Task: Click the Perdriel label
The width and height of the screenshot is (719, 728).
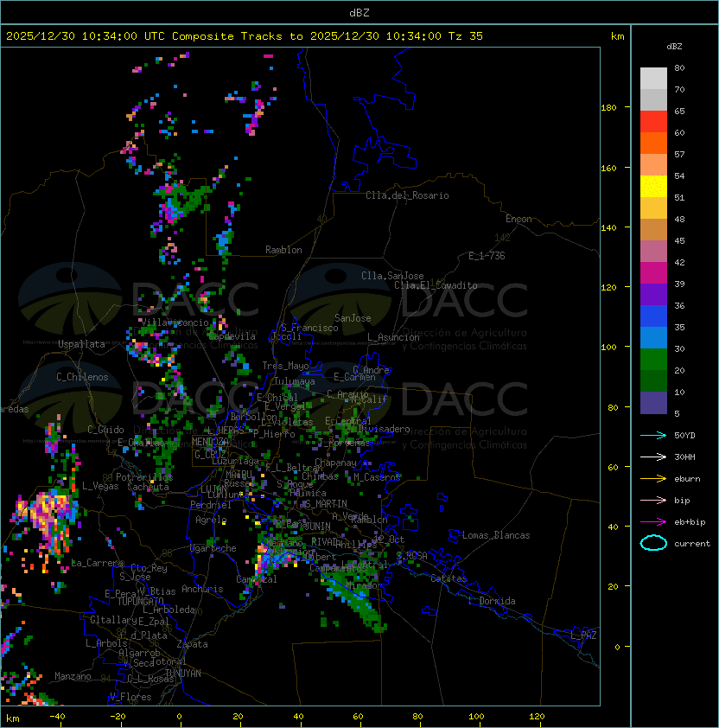Action: pyautogui.click(x=211, y=505)
